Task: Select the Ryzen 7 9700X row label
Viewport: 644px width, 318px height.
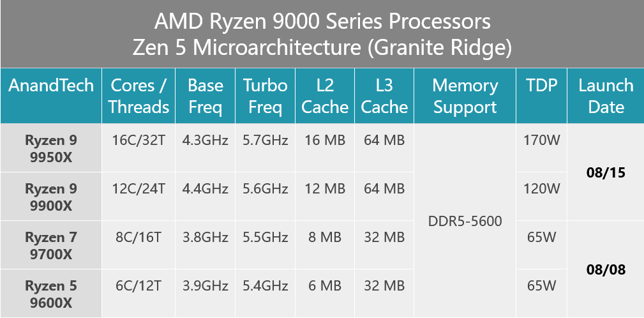Action: [x=51, y=245]
